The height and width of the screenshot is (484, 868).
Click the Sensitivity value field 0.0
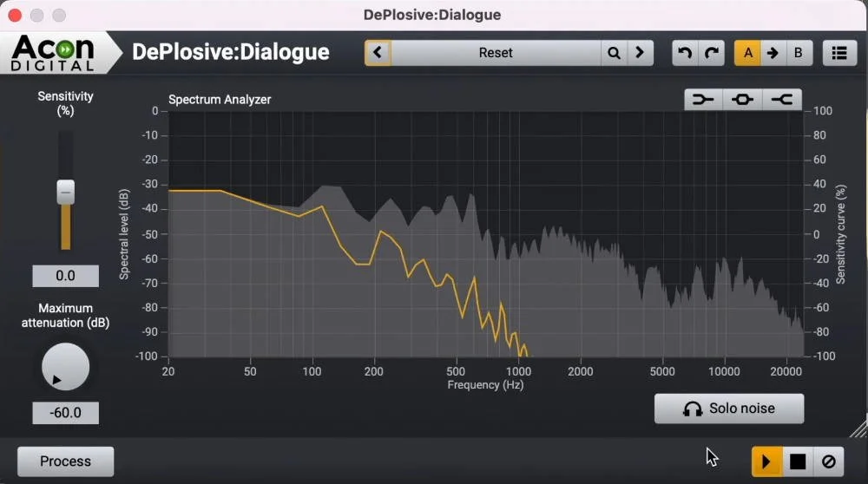click(x=65, y=276)
